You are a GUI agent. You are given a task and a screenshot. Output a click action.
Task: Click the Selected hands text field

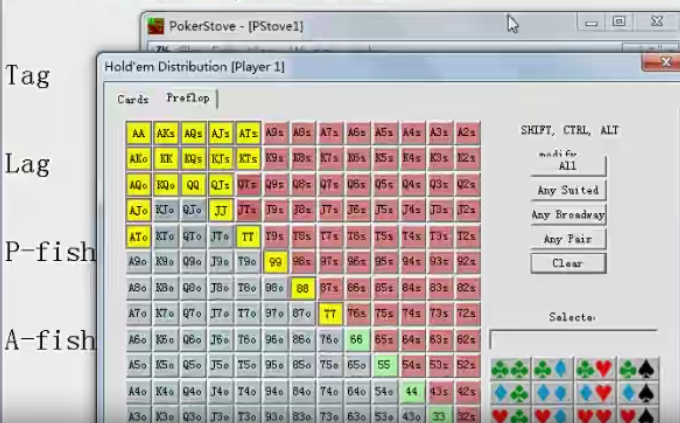click(x=572, y=340)
